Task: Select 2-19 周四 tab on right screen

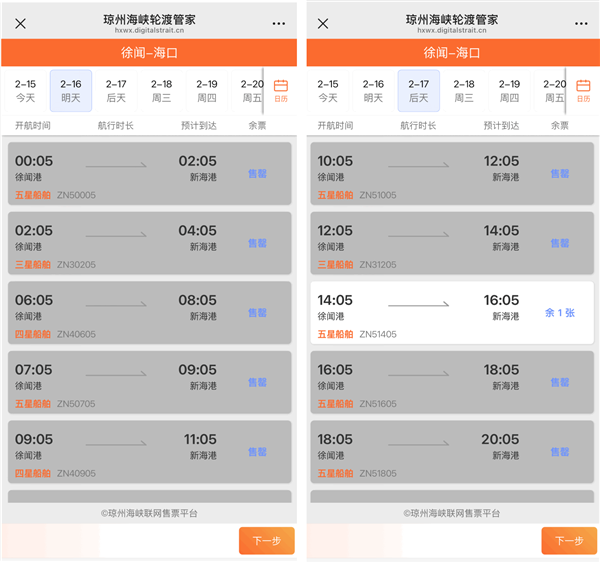Action: (x=509, y=91)
